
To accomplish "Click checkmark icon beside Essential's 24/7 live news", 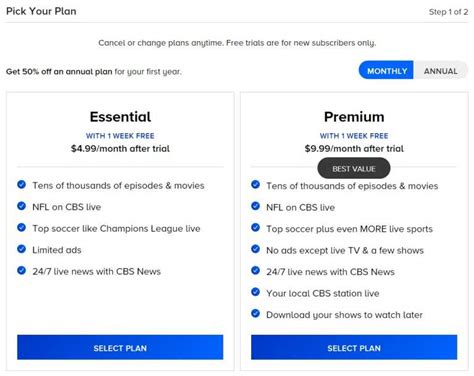I will pos(22,270).
